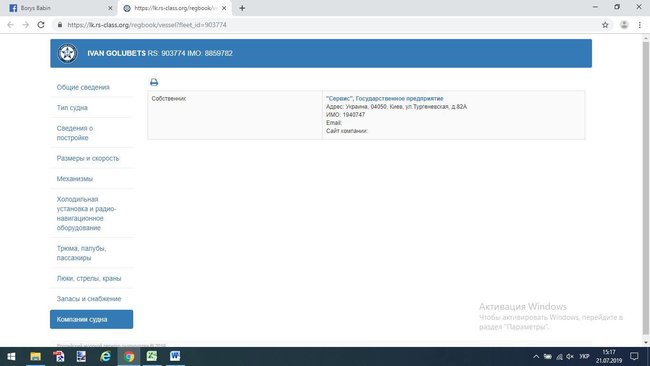Open the Механизмы section
This screenshot has width=650, height=366.
75,179
